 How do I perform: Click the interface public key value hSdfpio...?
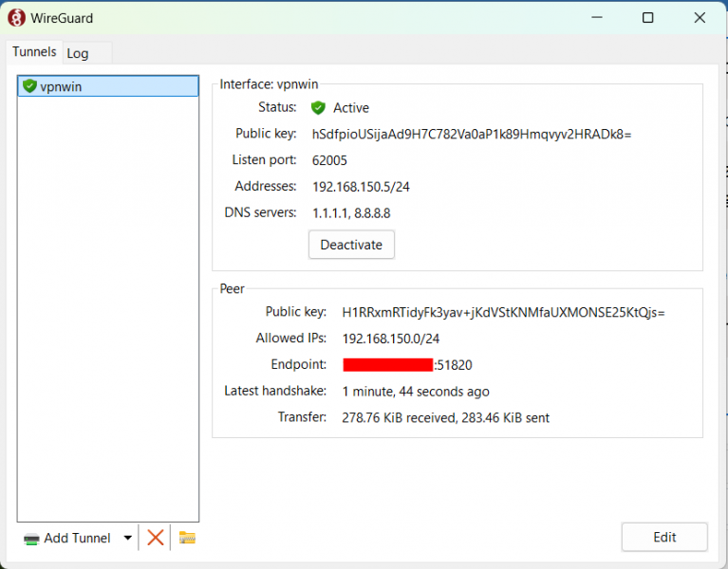click(472, 135)
